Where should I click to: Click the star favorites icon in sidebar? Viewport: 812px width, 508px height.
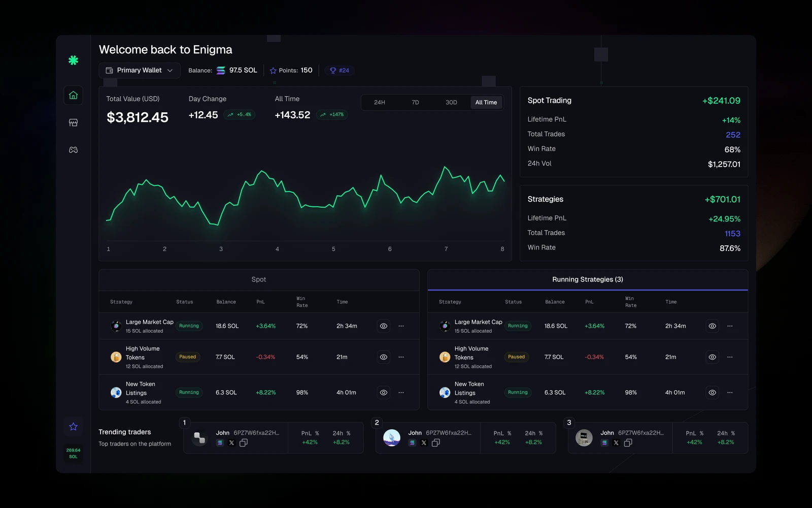pos(73,427)
